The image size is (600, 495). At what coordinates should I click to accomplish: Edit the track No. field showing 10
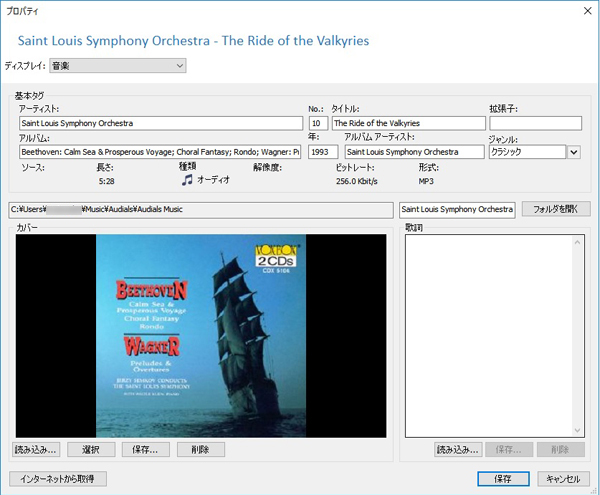tap(318, 123)
